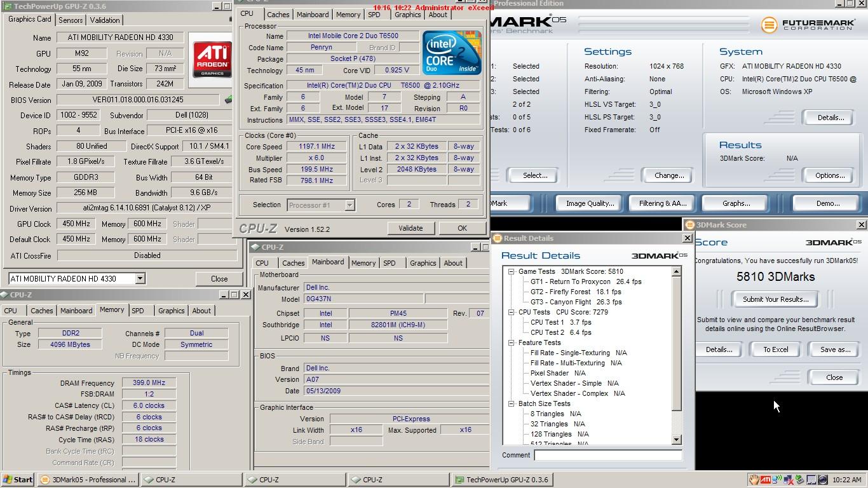Collapse the Batch Size Tests tree node
This screenshot has height=488, width=868.
coord(511,403)
